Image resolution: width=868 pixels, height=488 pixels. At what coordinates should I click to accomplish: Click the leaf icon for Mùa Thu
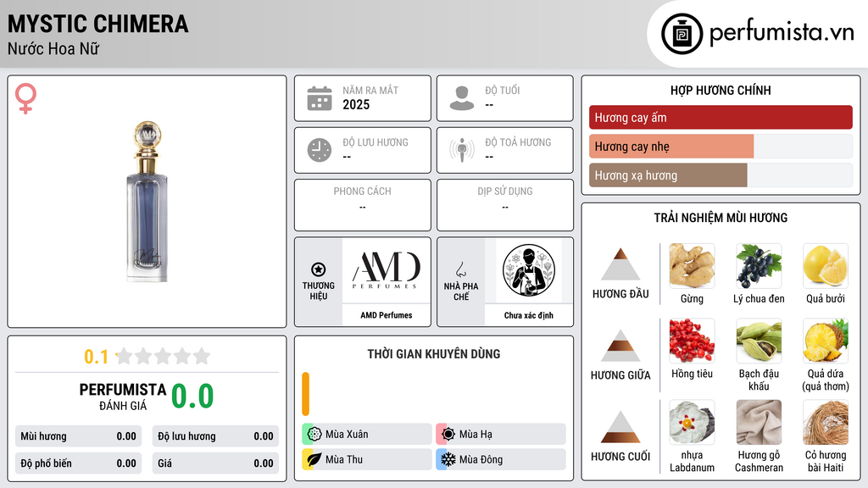(314, 459)
